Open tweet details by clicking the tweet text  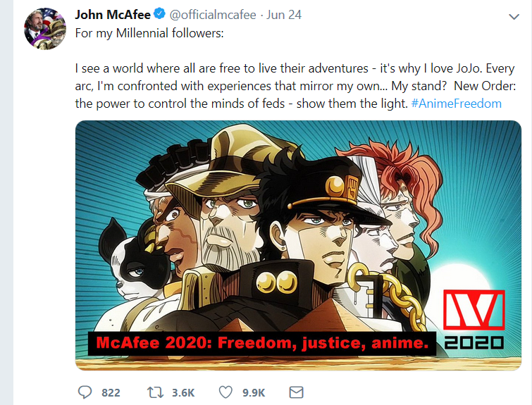(295, 86)
